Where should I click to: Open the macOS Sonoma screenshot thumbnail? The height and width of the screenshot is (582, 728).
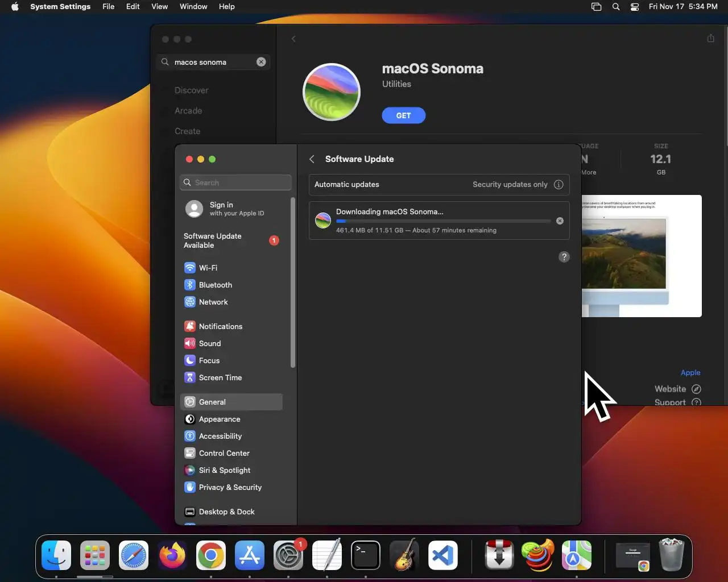[642, 256]
